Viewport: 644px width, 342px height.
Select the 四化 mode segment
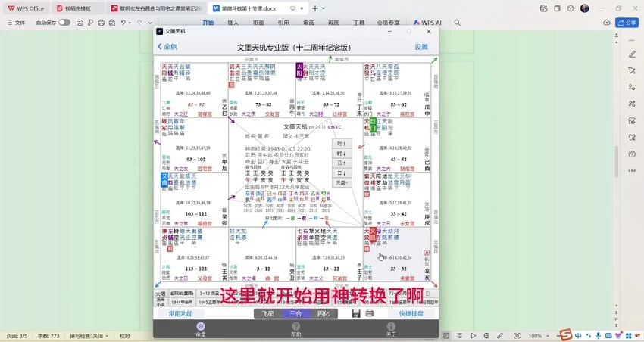tap(324, 314)
